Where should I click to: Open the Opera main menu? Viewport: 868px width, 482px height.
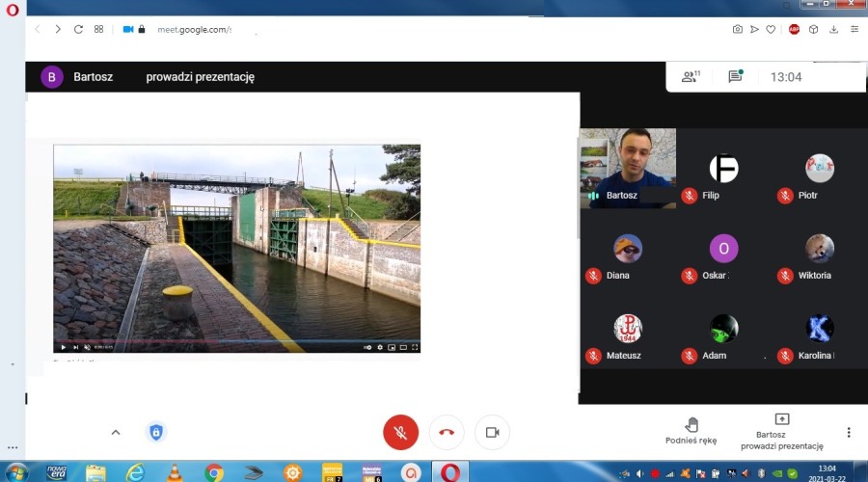(12, 9)
